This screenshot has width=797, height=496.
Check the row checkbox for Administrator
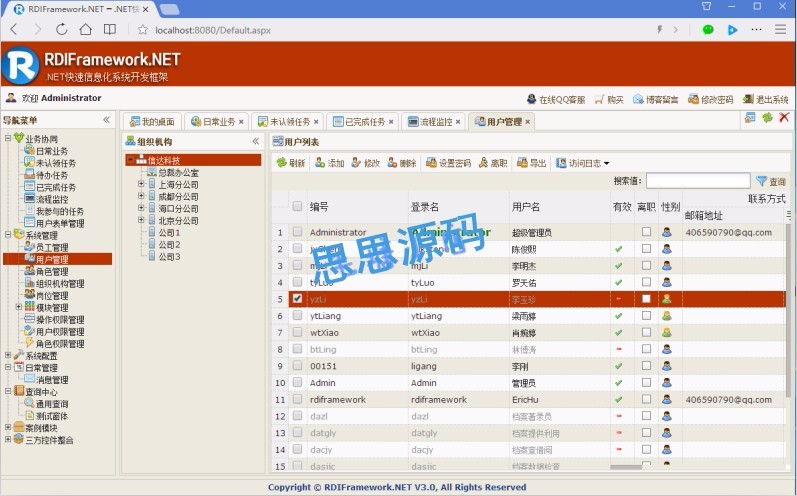297,232
